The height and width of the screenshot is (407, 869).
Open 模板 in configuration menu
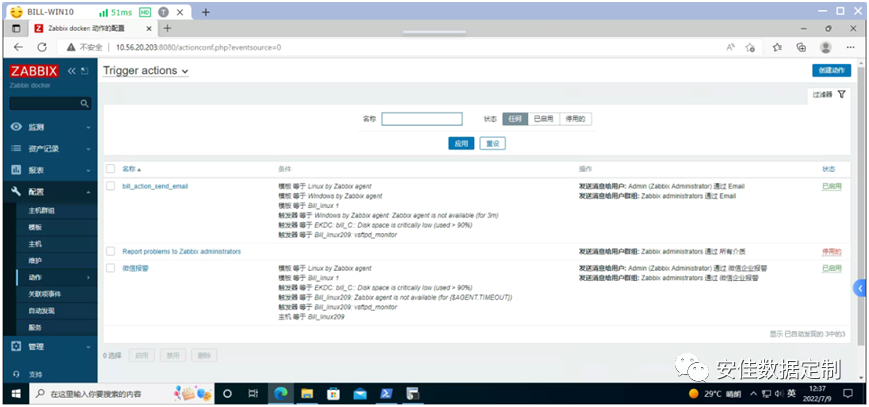tap(35, 227)
